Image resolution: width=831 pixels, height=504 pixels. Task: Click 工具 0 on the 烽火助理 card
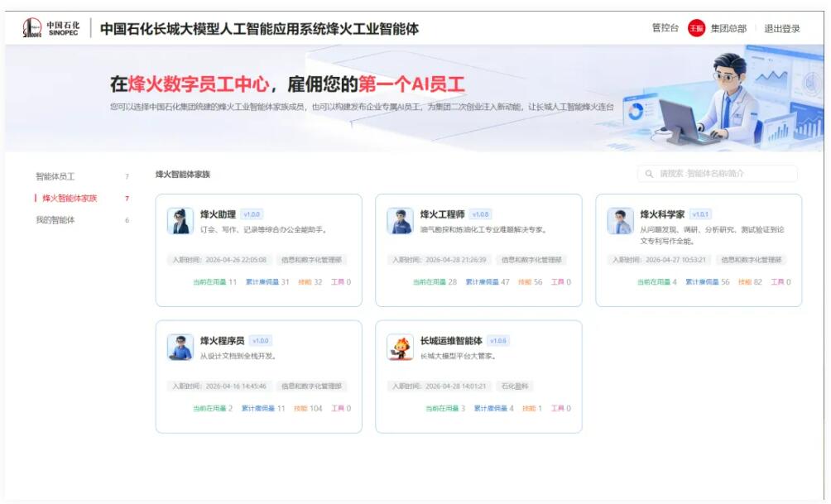(341, 282)
